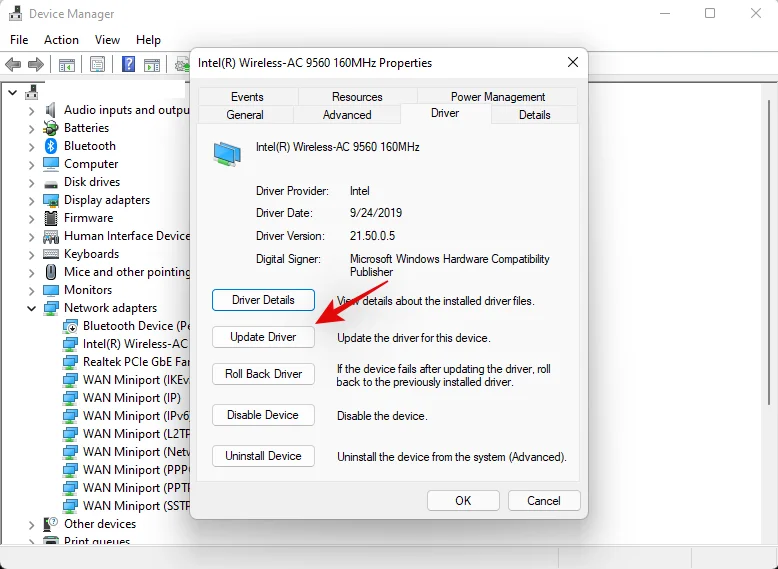Dismiss the dialog with Cancel
The image size is (778, 569).
point(544,501)
